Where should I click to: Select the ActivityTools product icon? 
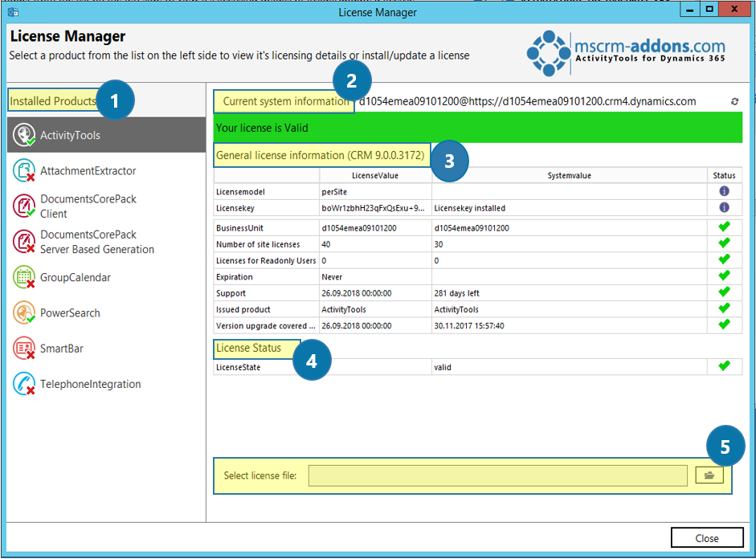[23, 135]
